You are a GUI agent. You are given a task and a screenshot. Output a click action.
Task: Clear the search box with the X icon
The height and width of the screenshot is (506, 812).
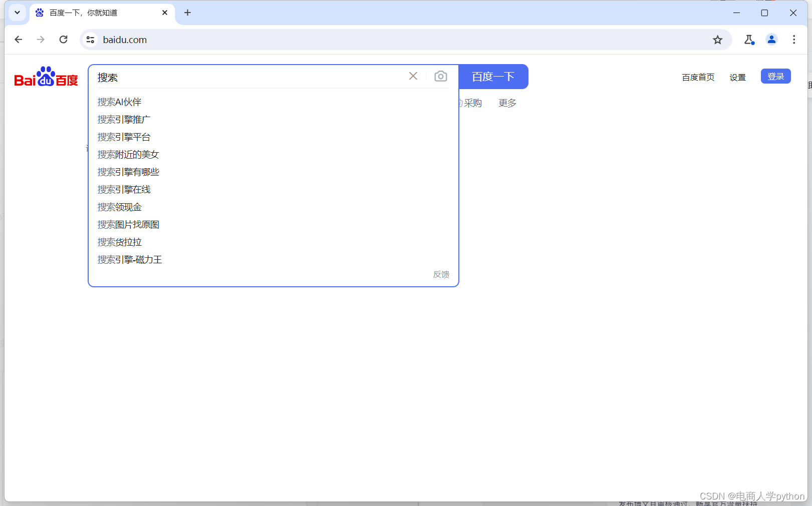413,76
